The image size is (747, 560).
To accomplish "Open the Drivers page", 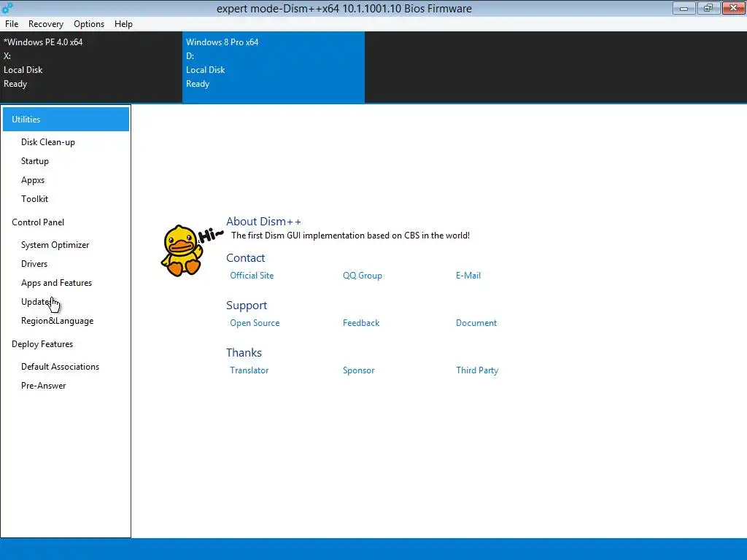I will click(x=34, y=264).
